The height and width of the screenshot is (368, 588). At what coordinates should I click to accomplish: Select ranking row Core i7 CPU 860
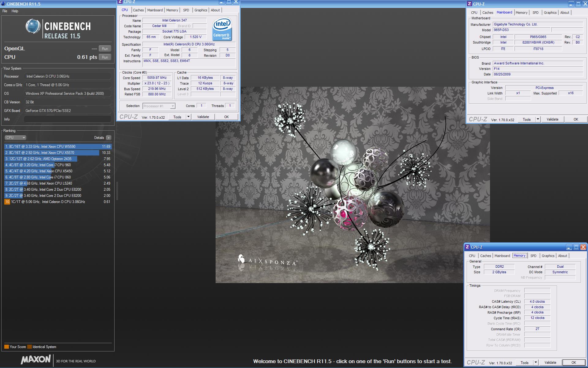pos(58,177)
